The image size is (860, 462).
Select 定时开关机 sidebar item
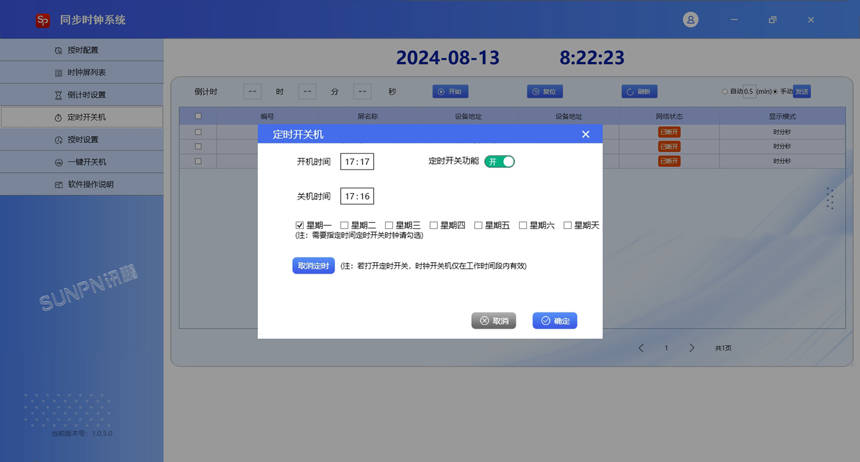click(x=82, y=117)
